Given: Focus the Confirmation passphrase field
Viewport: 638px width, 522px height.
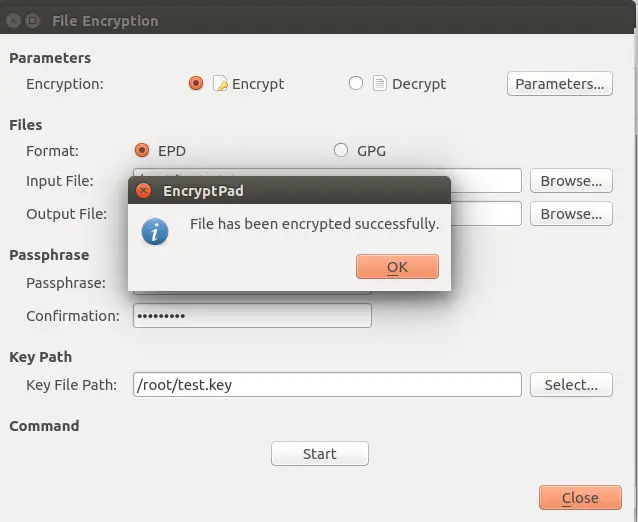Looking at the screenshot, I should coord(252,315).
